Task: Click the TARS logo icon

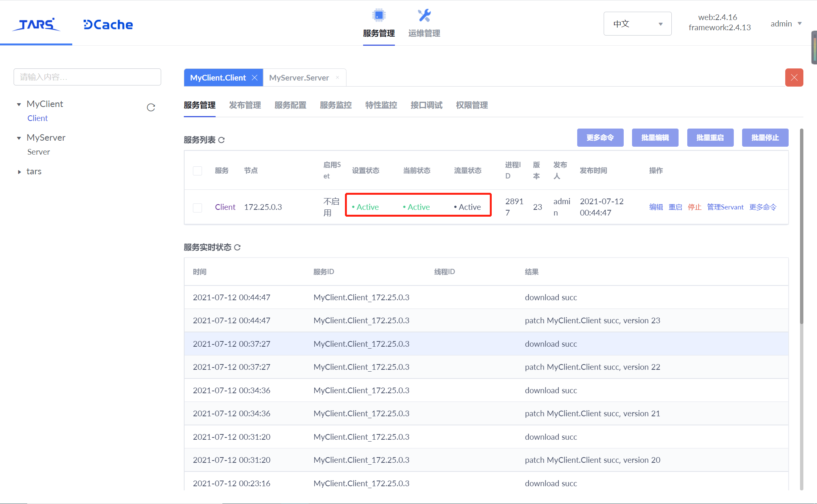Action: point(36,24)
